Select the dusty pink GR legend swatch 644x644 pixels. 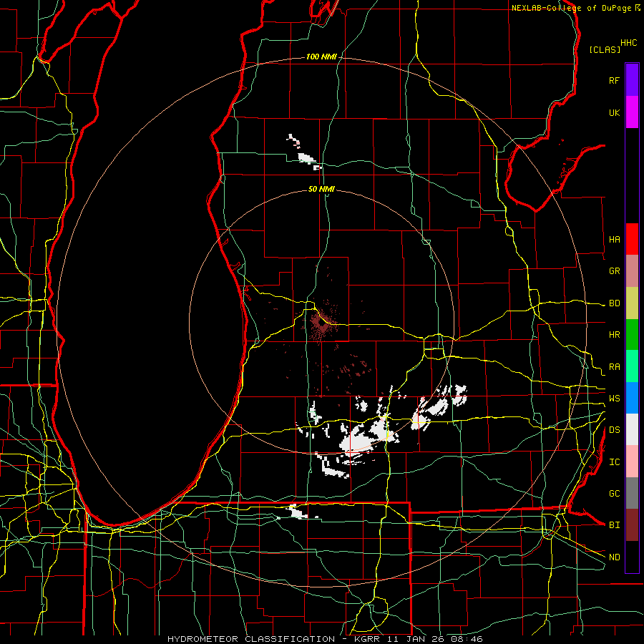pyautogui.click(x=632, y=271)
